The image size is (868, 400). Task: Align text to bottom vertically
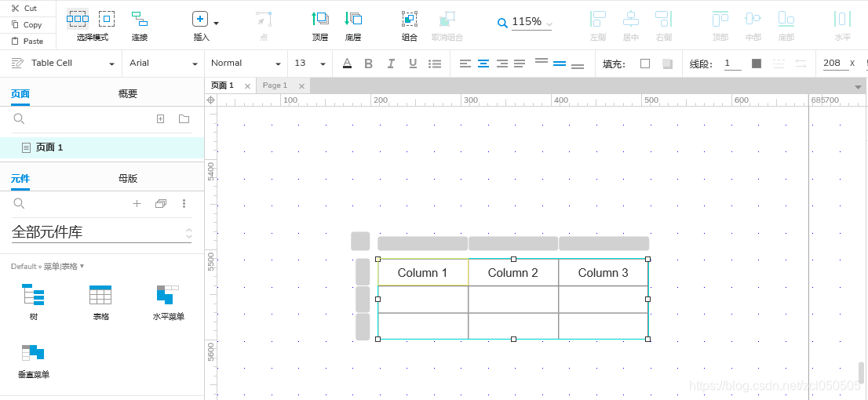click(x=578, y=67)
